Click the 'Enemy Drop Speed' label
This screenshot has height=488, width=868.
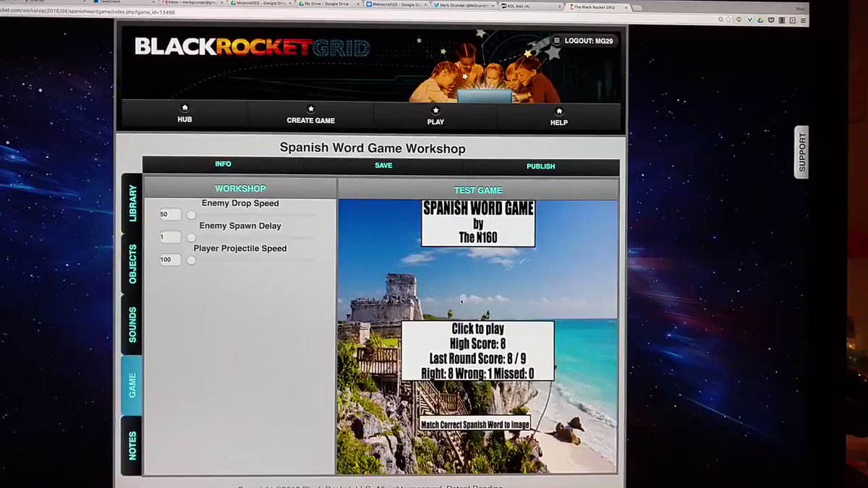(x=240, y=203)
